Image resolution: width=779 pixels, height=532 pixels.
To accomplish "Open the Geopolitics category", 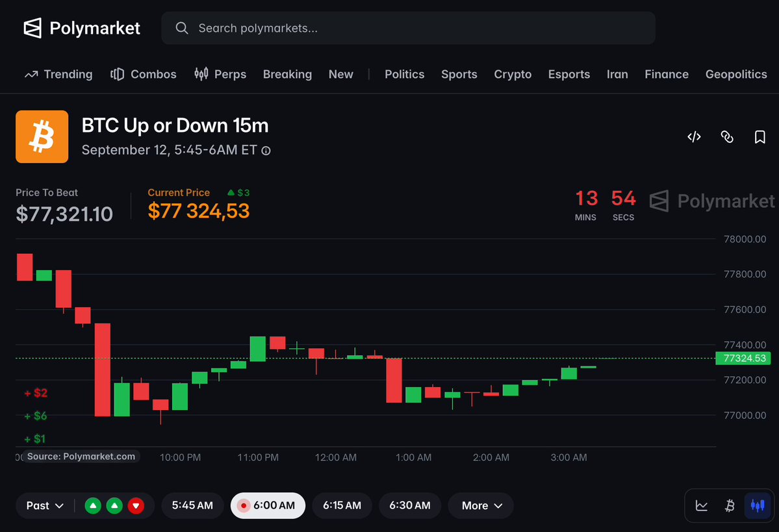I will coord(735,75).
